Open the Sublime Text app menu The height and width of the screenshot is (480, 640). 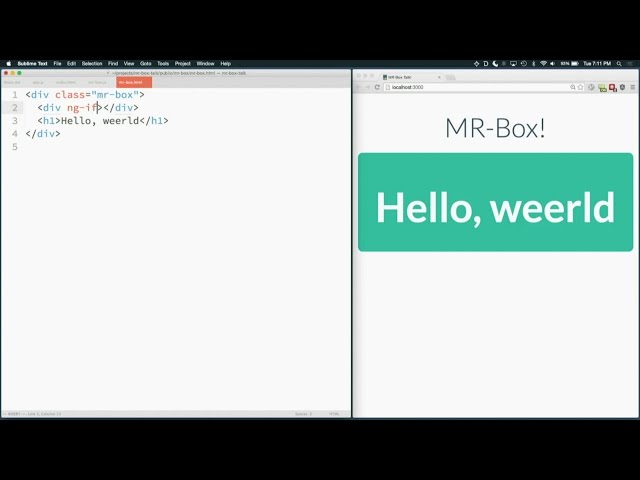pos(33,64)
